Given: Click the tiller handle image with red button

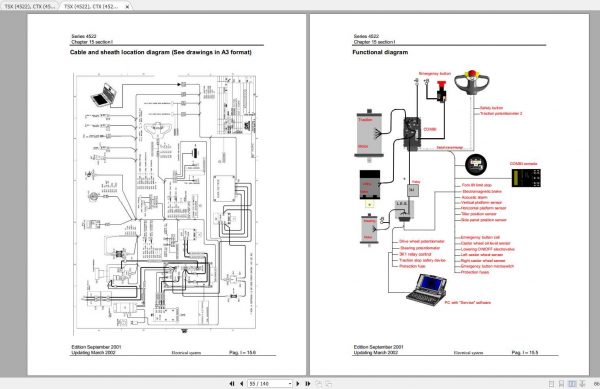Looking at the screenshot, I should [471, 82].
